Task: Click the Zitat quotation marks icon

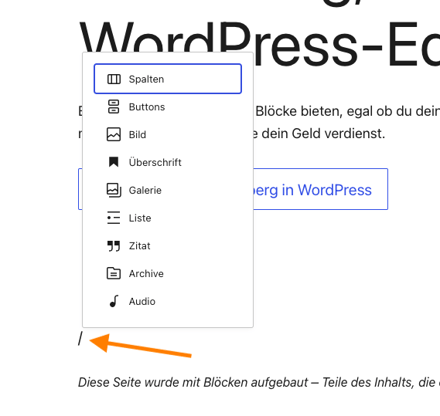Action: tap(114, 246)
